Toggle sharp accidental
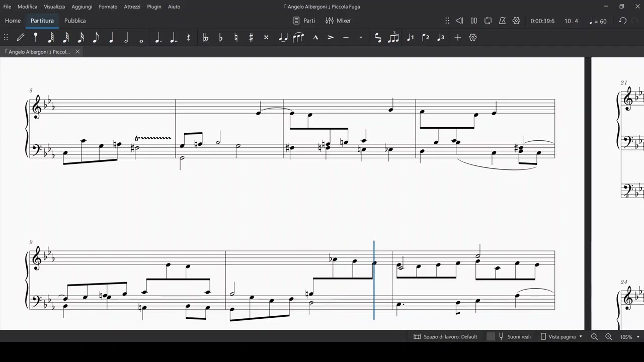This screenshot has height=362, width=644. 251,37
